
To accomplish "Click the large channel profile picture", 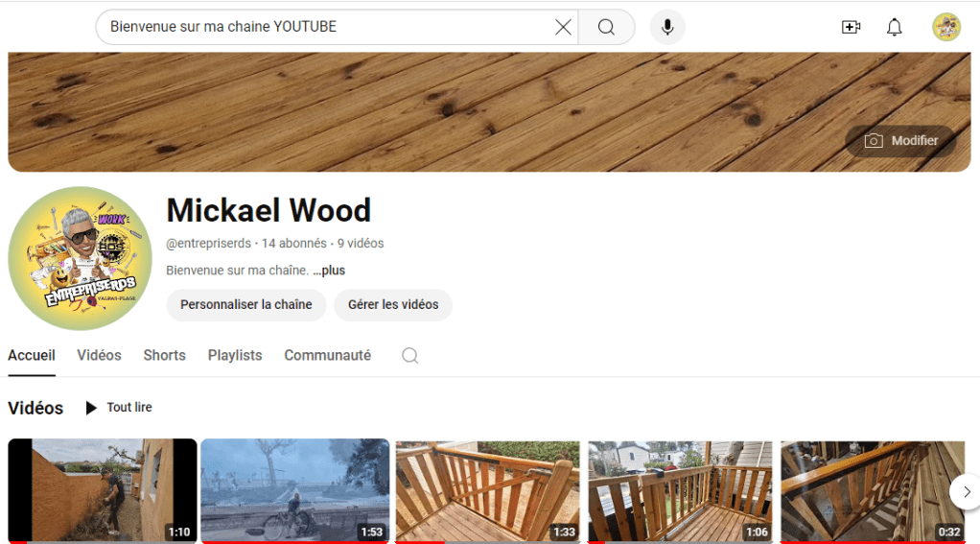I will (x=80, y=258).
